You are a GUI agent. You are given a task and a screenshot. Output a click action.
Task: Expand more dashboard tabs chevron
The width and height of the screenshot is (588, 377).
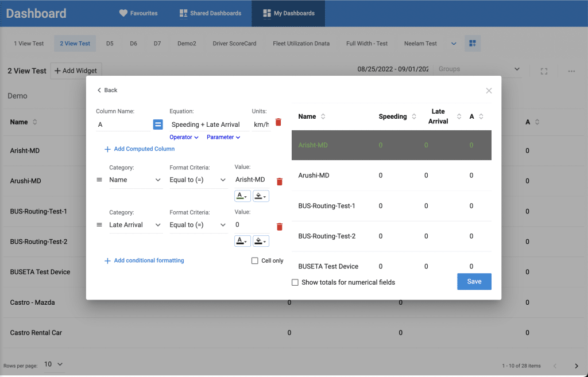pos(454,44)
